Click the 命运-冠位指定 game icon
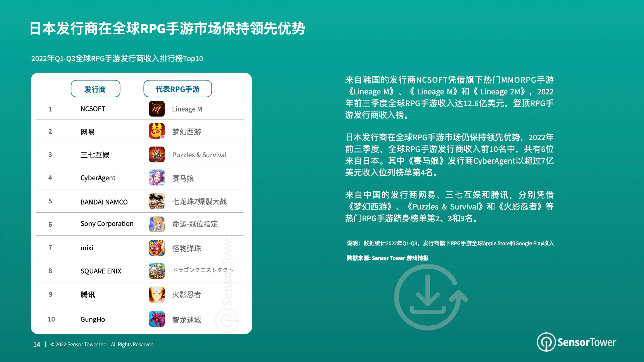 tap(157, 224)
